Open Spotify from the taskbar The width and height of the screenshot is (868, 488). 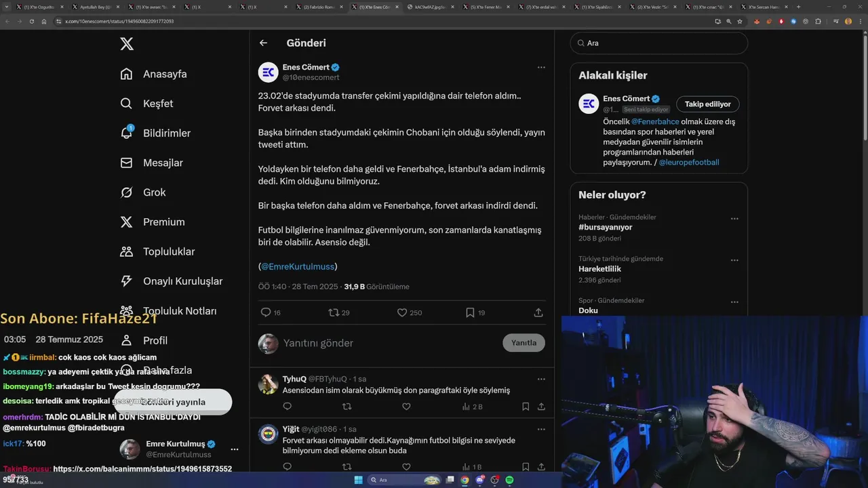tap(509, 480)
